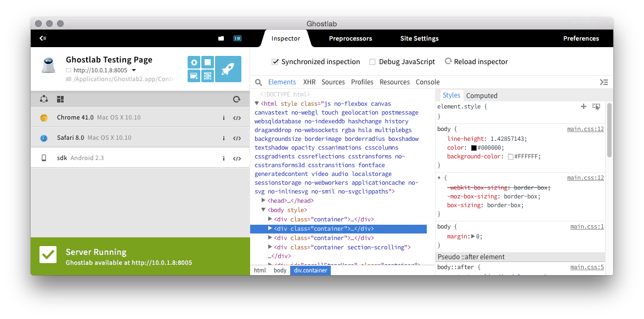Launch the site with the rocket button
Screen dimensions: 644x319
(228, 69)
